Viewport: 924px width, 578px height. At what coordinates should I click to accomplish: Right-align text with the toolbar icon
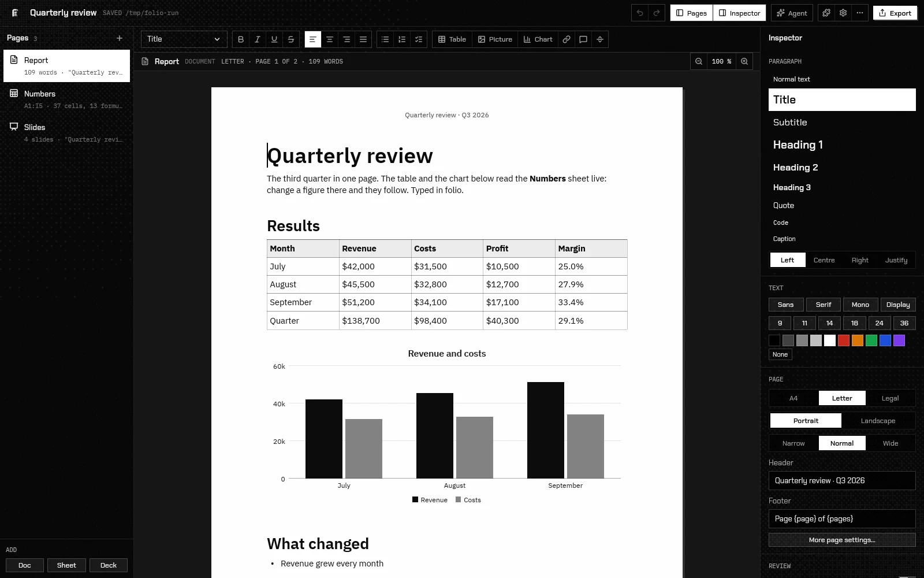coord(346,39)
